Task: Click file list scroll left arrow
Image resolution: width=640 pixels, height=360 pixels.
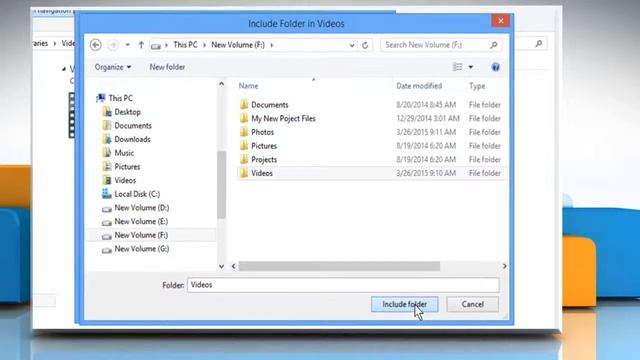Action: point(233,266)
